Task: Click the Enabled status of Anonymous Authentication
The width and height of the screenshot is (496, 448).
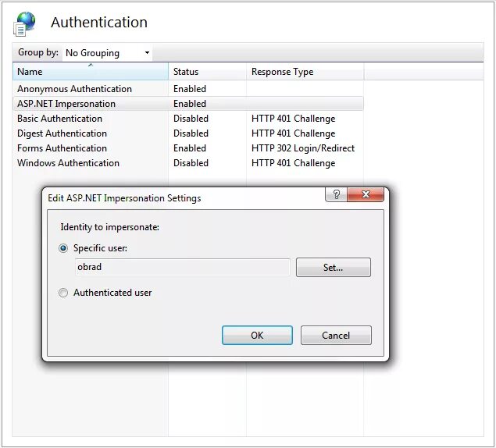Action: (190, 89)
